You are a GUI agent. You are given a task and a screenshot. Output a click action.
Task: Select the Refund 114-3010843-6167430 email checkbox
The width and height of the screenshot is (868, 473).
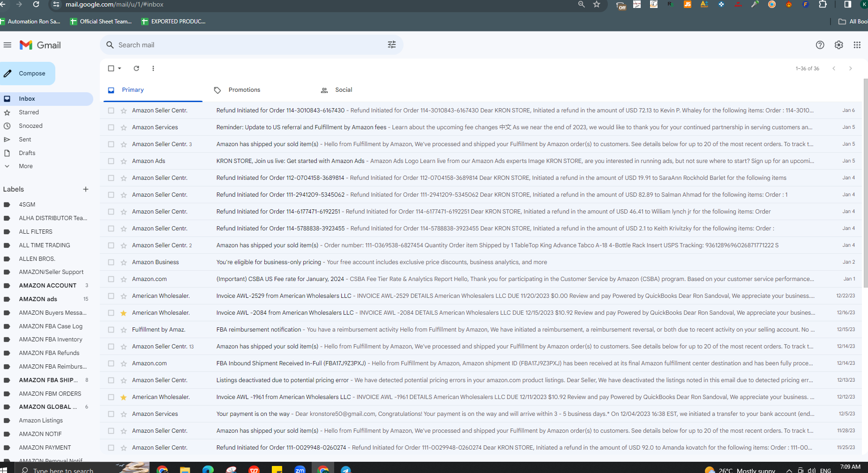(x=111, y=111)
